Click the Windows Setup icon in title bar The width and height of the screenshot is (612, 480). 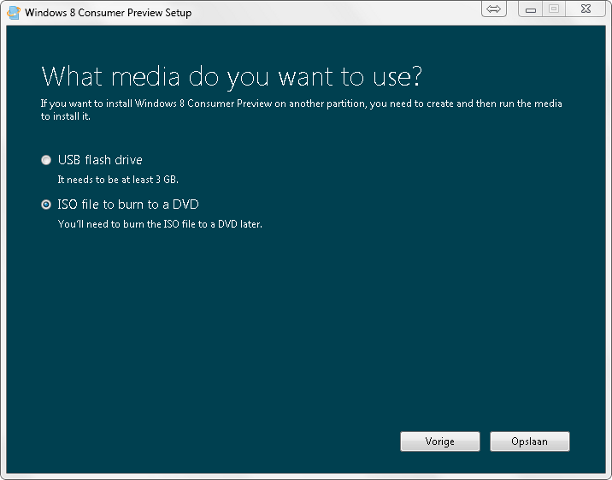pos(12,12)
